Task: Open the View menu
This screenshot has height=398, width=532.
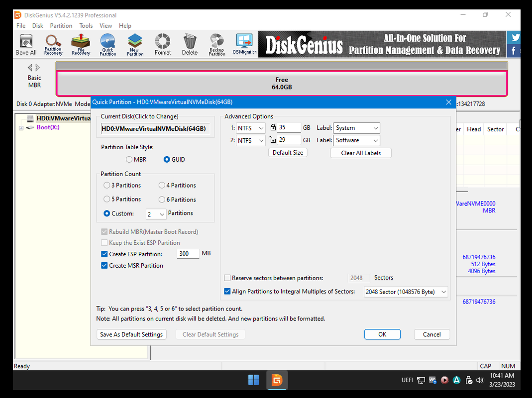Action: (x=106, y=26)
